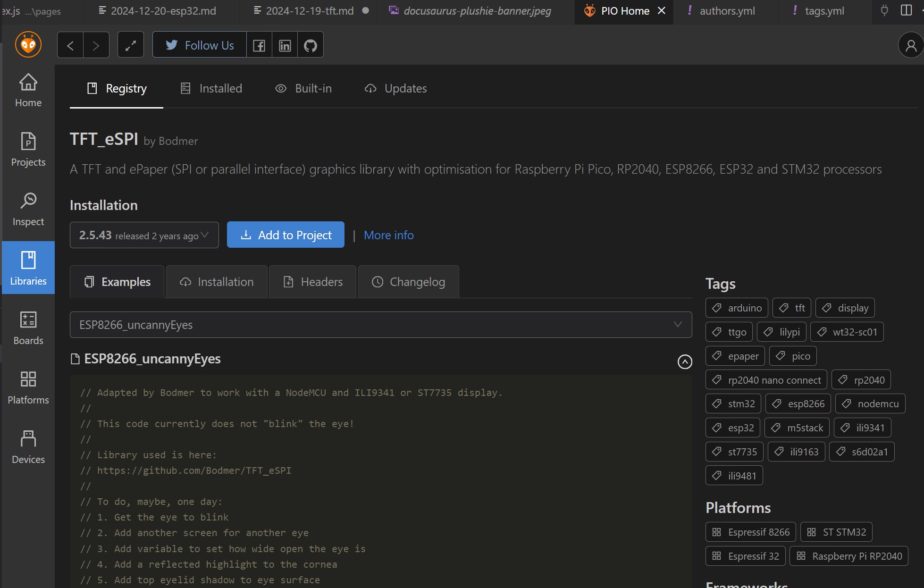Open the Inspect sidebar section
The height and width of the screenshot is (588, 924).
[x=28, y=209]
